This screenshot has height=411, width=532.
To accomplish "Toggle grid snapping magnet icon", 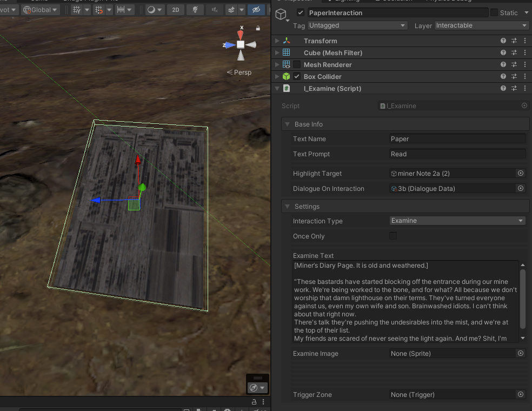I will 99,10.
